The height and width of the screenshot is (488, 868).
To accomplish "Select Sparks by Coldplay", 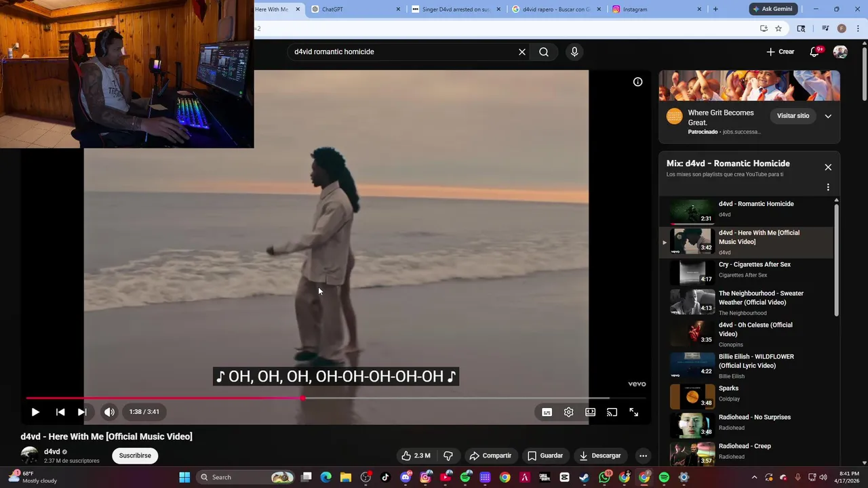I will (746, 396).
